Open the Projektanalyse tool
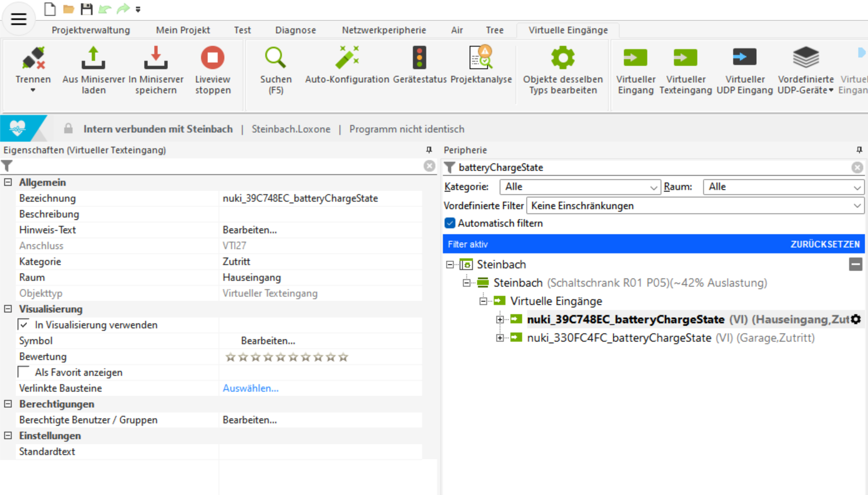Screen dimensions: 868x495 (481, 58)
